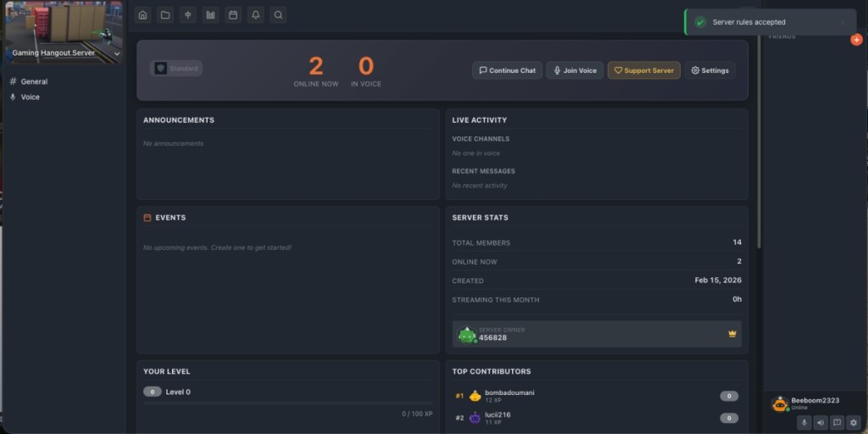Open the folder icon in top toolbar
Image resolution: width=868 pixels, height=434 pixels.
[x=165, y=15]
